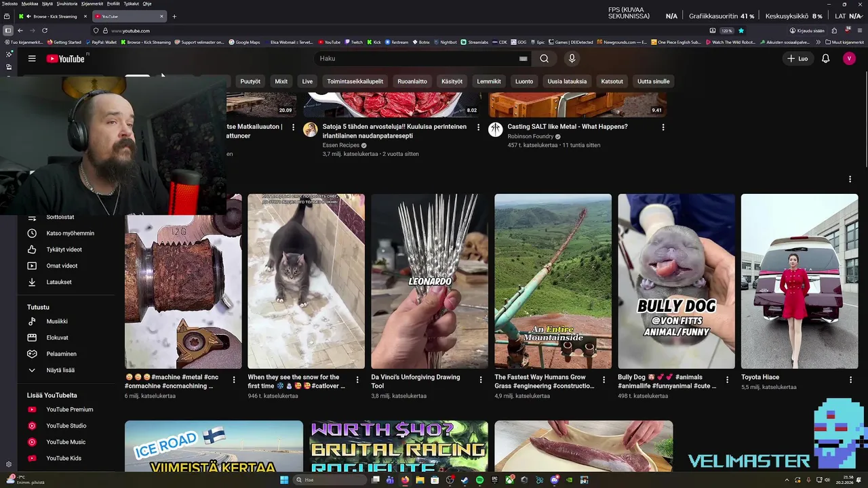Open options for Fastest Way Humans Grow Grass short

[604, 380]
